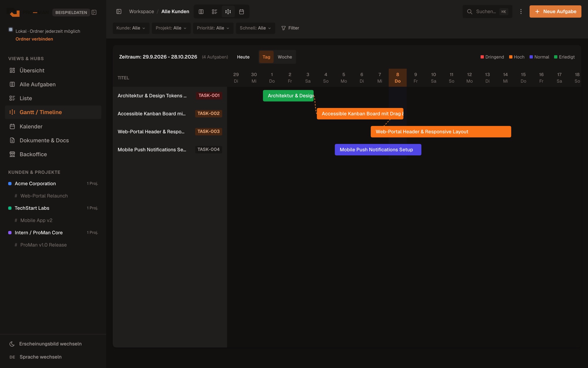Click Kalender icon in sidebar
This screenshot has width=588, height=368.
[12, 127]
